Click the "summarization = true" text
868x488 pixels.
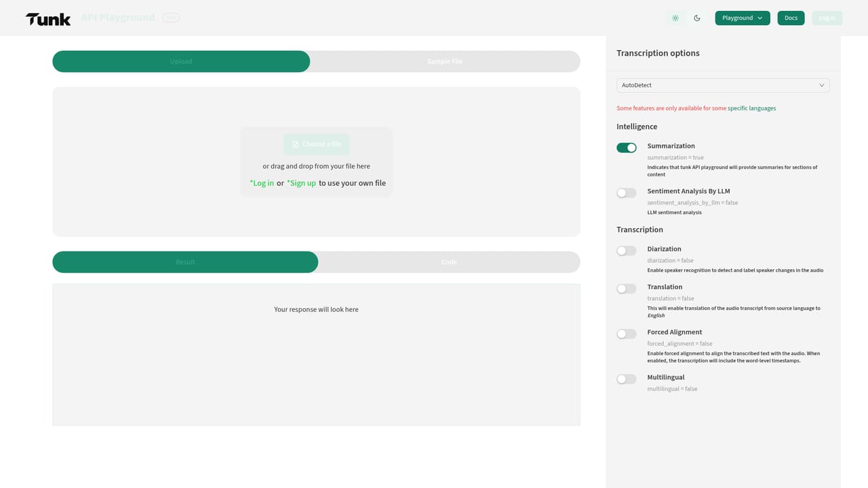(675, 158)
